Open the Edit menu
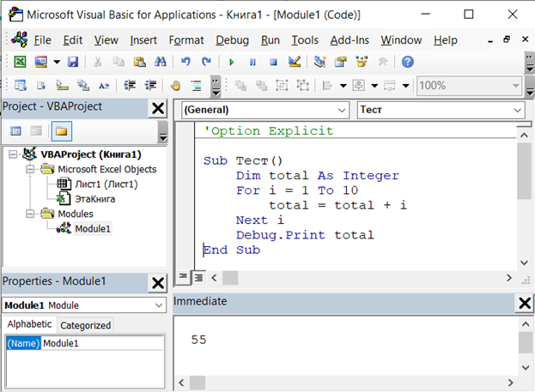 coord(73,40)
